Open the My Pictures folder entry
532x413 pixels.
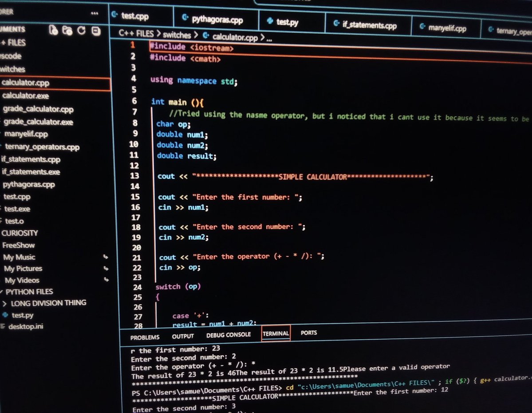click(x=23, y=268)
